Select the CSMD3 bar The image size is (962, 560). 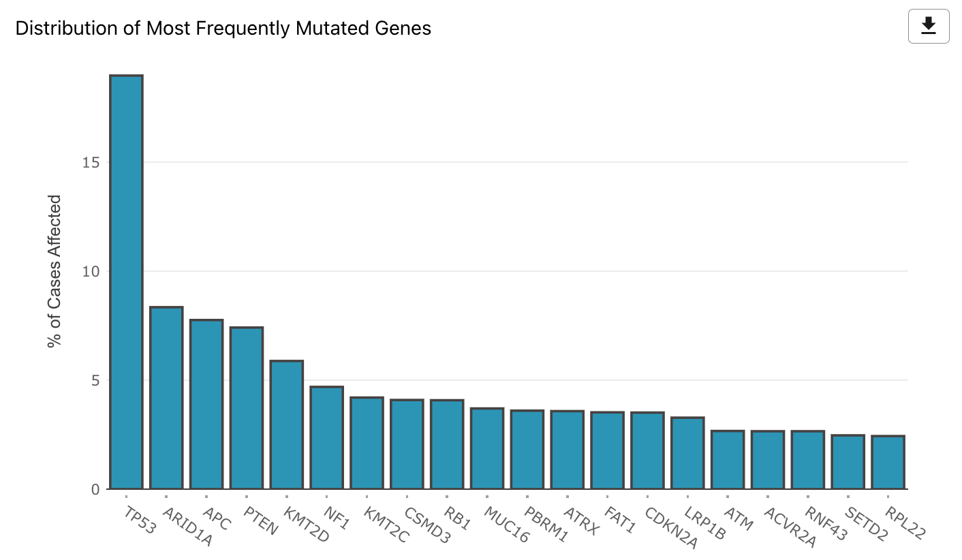pyautogui.click(x=407, y=444)
